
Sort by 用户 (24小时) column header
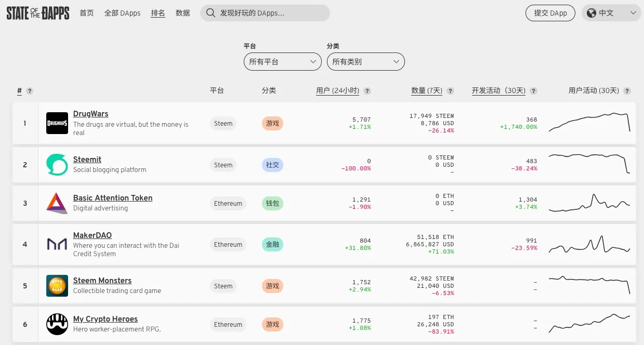click(338, 90)
